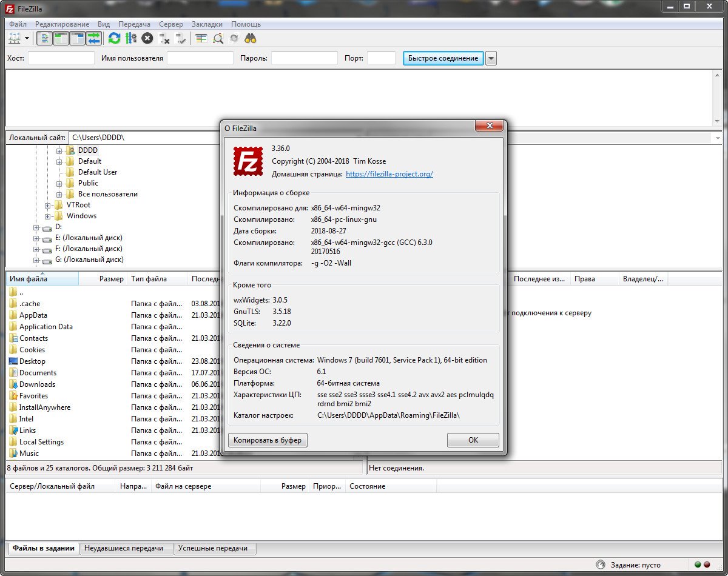Click the Desktop folder icon in file list
728x576 pixels.
[x=14, y=361]
